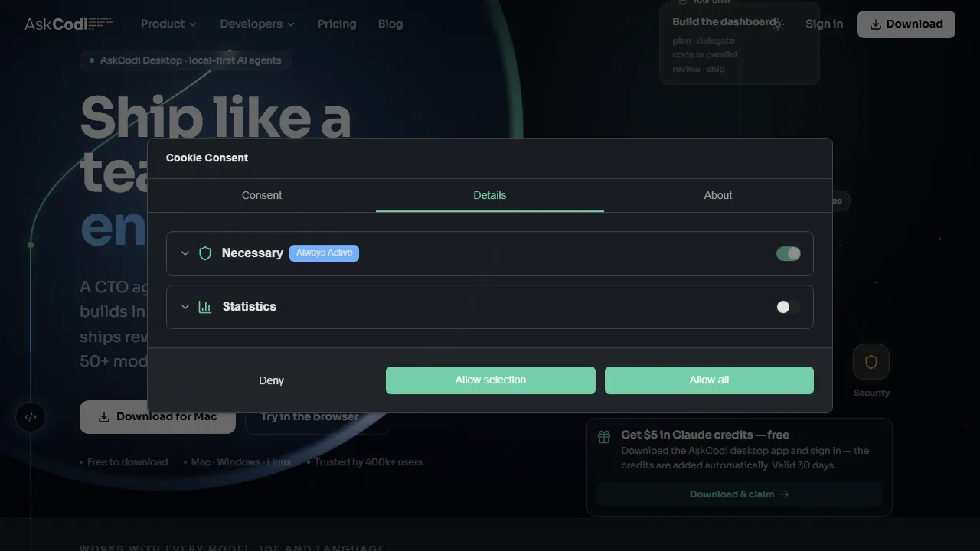980x551 pixels.
Task: Expand the Necessary cookies section
Action: [185, 253]
